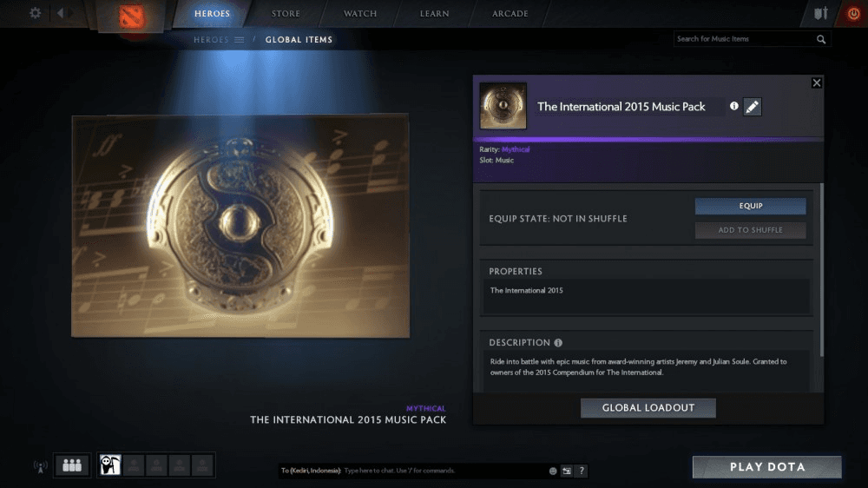Open the armory icon beside the power button
The height and width of the screenshot is (488, 868).
coord(821,14)
